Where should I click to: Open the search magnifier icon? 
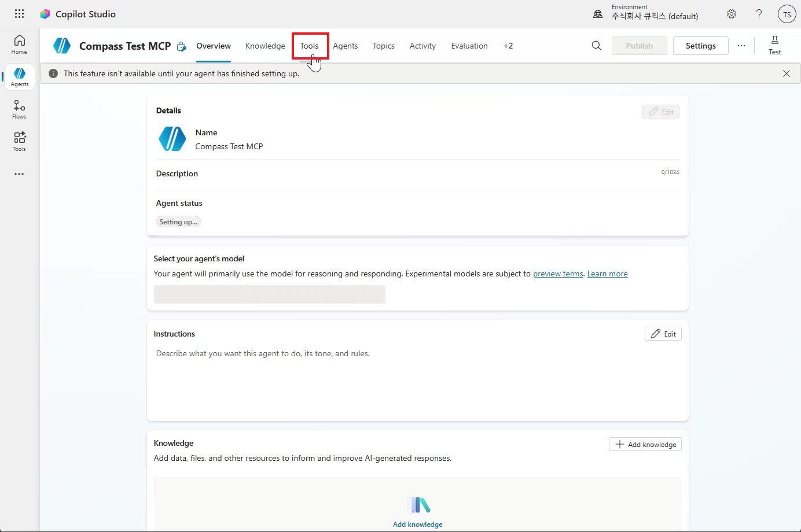[x=596, y=46]
